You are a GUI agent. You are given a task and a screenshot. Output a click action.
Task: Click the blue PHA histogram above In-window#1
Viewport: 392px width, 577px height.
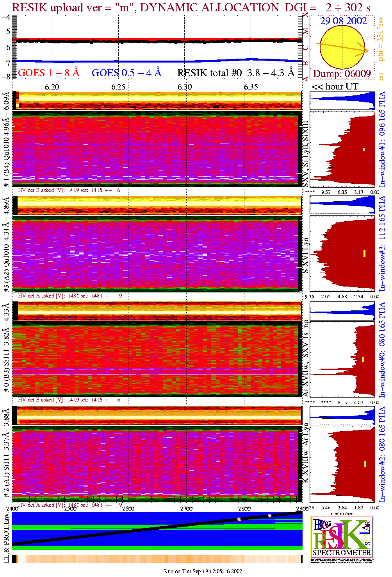pyautogui.click(x=342, y=101)
